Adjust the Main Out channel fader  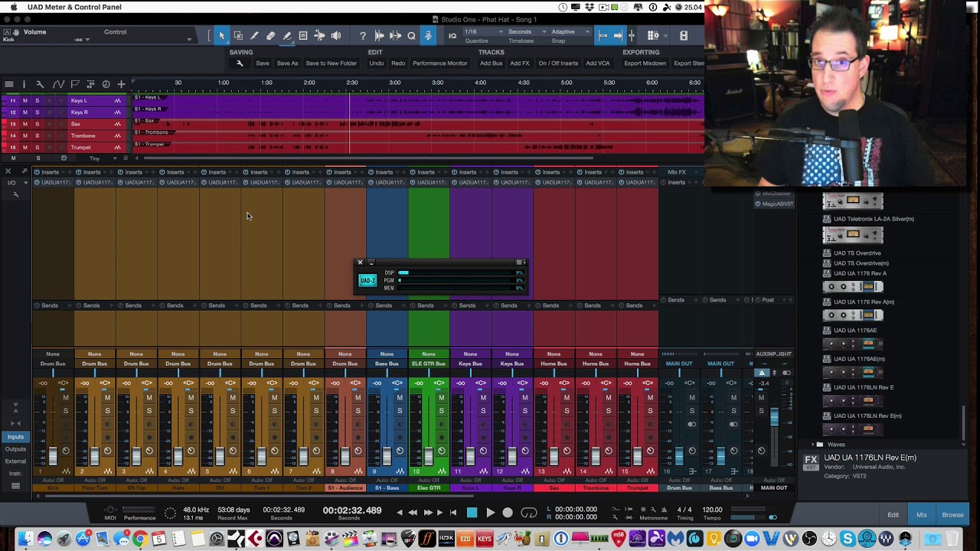(774, 418)
